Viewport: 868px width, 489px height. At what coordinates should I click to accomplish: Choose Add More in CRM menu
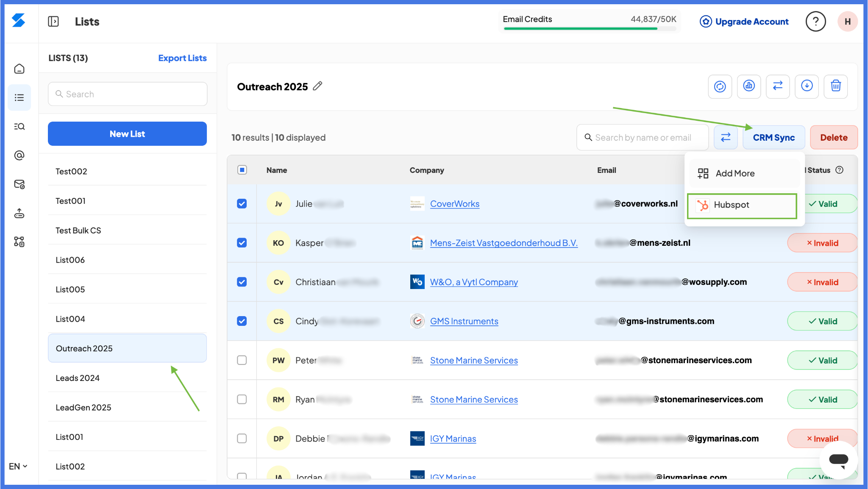click(744, 173)
